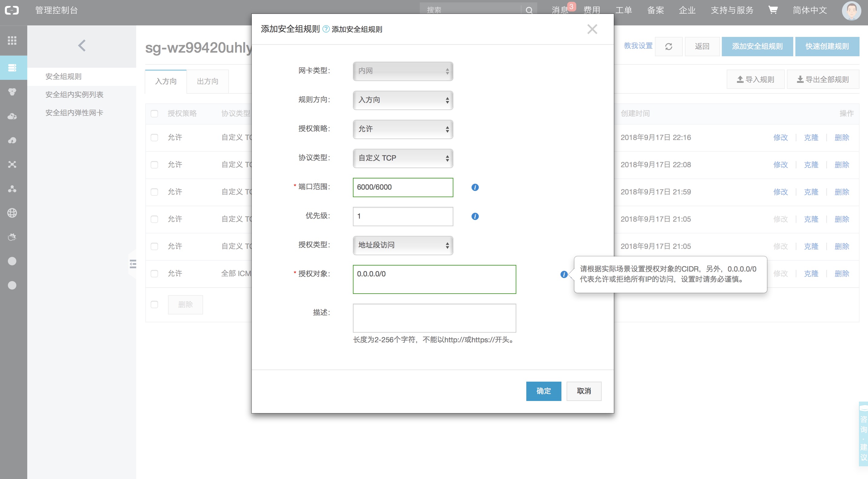Switch to the 出方向 tab
This screenshot has height=479, width=868.
208,81
